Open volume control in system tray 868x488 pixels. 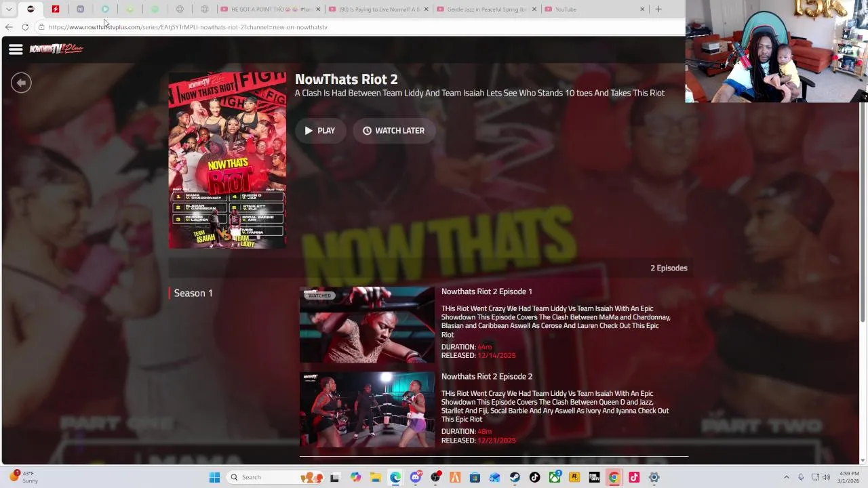click(x=826, y=477)
